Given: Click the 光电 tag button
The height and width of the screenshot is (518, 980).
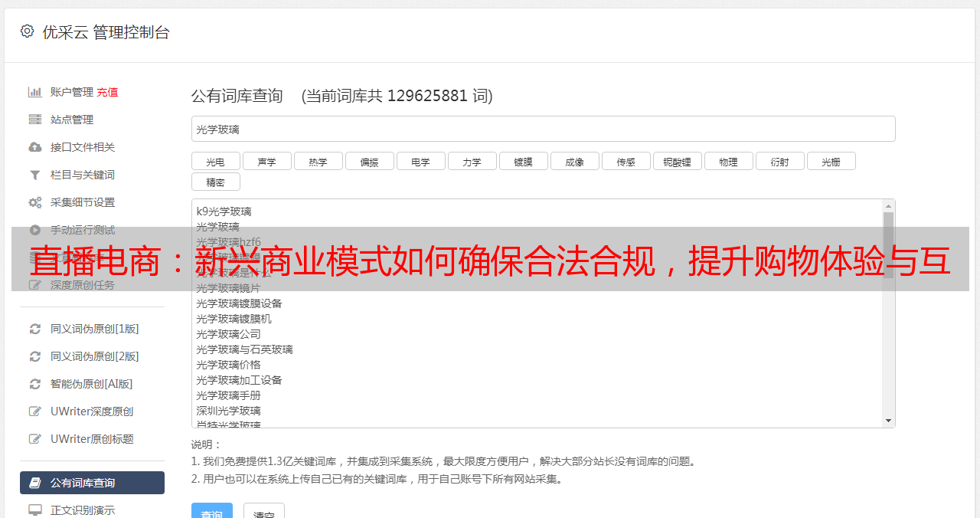Looking at the screenshot, I should click(216, 161).
